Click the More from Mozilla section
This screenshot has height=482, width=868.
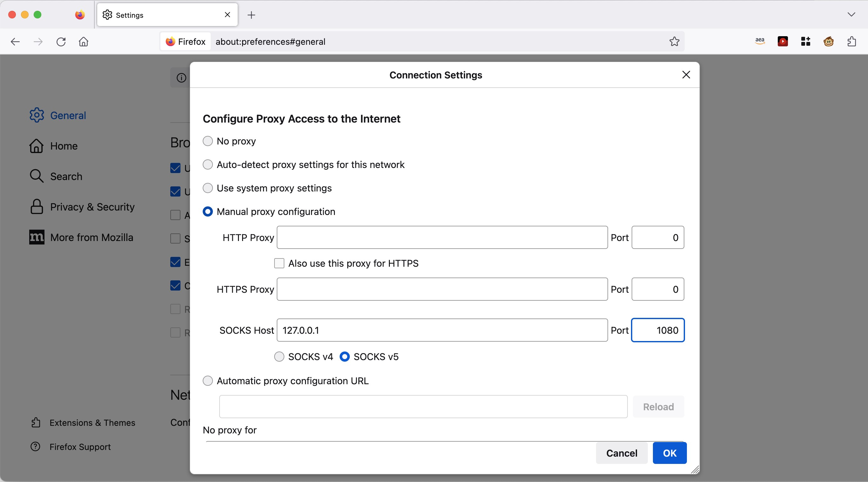tap(92, 237)
